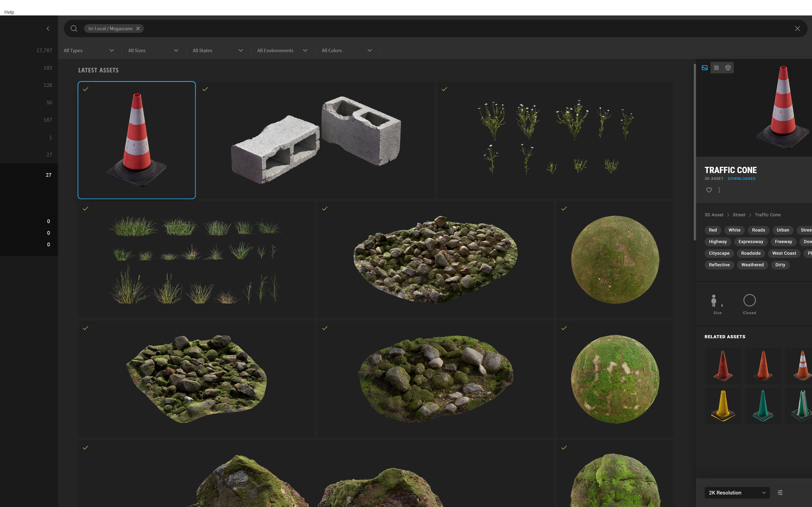Switch to the 3D cube preview view
Viewport: 812px width, 507px height.
tap(727, 67)
